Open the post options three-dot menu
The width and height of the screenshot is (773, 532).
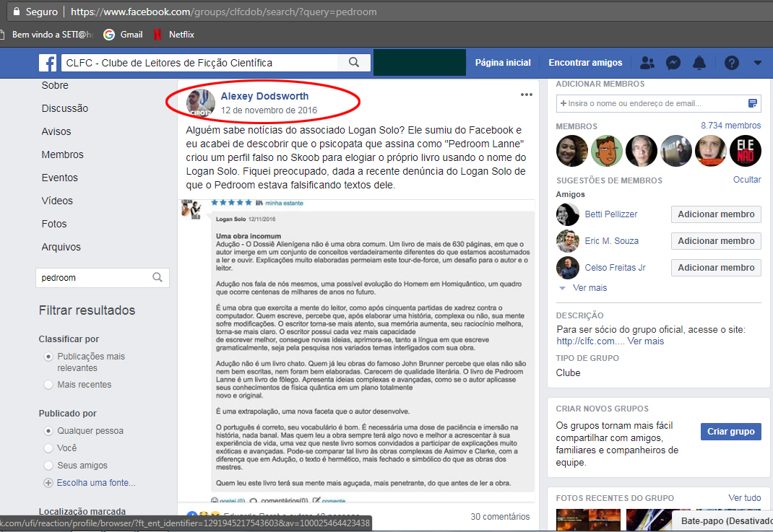(x=527, y=95)
